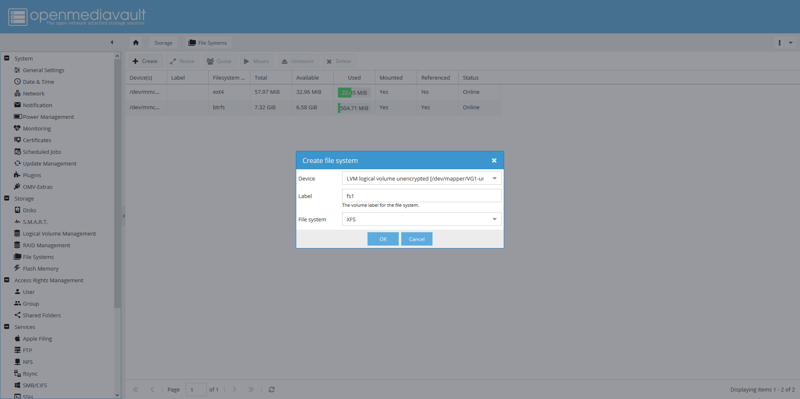Open FTP service icon
The height and width of the screenshot is (399, 800).
point(17,350)
